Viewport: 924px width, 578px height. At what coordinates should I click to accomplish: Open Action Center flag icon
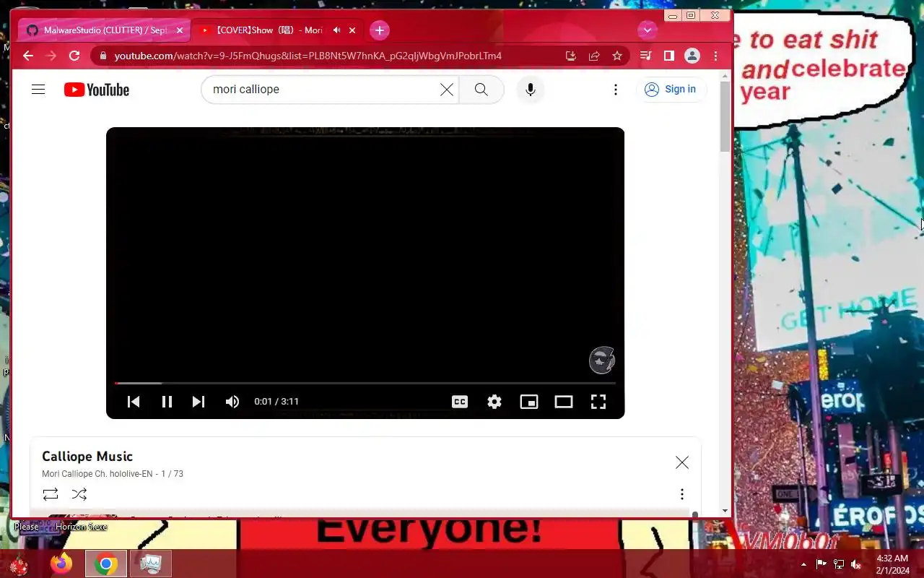pos(821,564)
